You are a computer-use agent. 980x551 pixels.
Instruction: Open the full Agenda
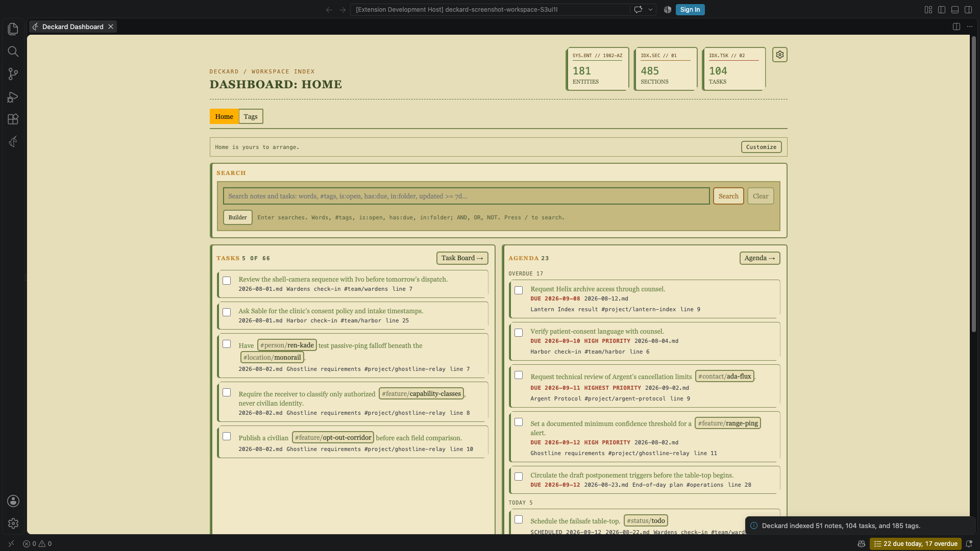coord(759,258)
